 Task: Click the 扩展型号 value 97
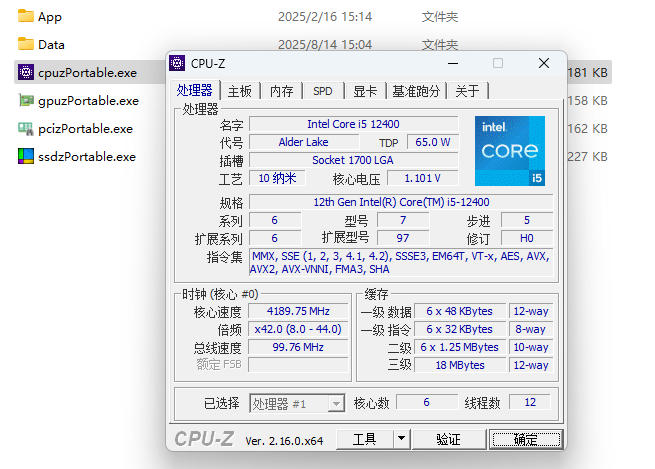[403, 238]
